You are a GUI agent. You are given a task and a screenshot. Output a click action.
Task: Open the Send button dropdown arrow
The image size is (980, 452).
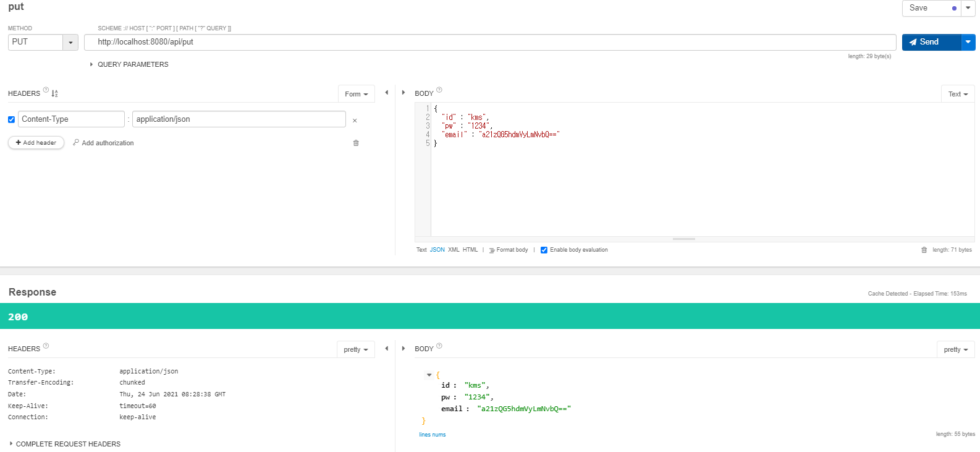click(x=968, y=42)
